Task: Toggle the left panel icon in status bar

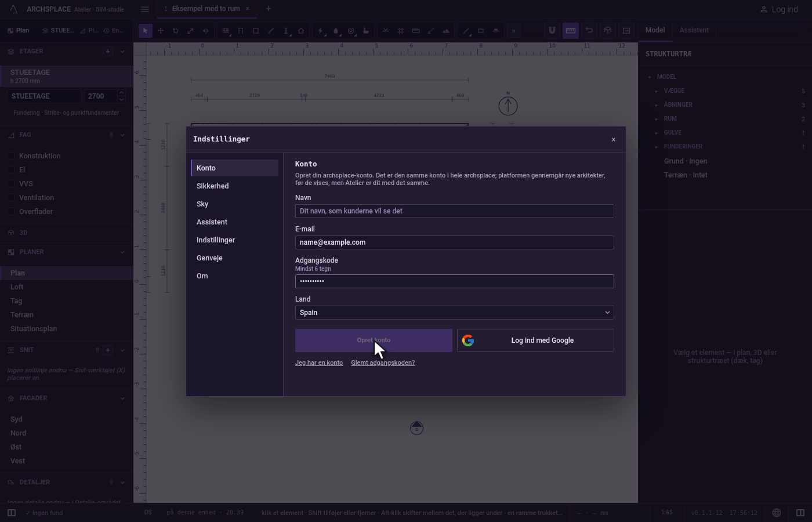Action: [12, 513]
